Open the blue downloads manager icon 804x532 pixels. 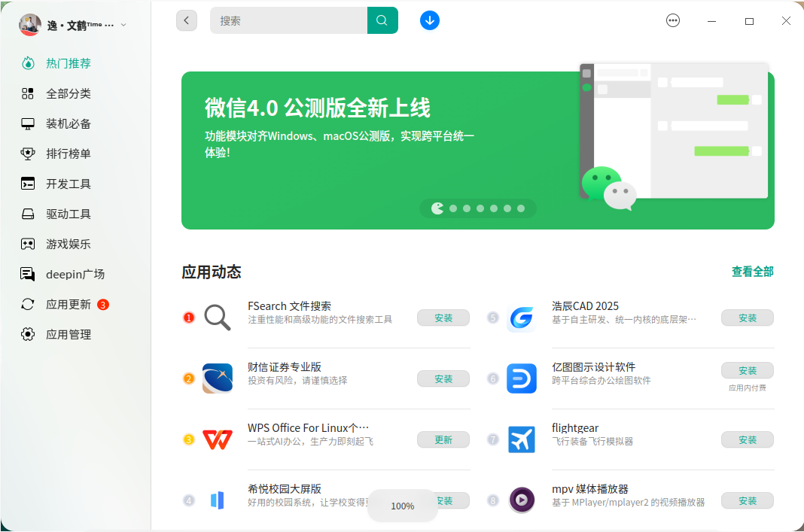(x=430, y=20)
